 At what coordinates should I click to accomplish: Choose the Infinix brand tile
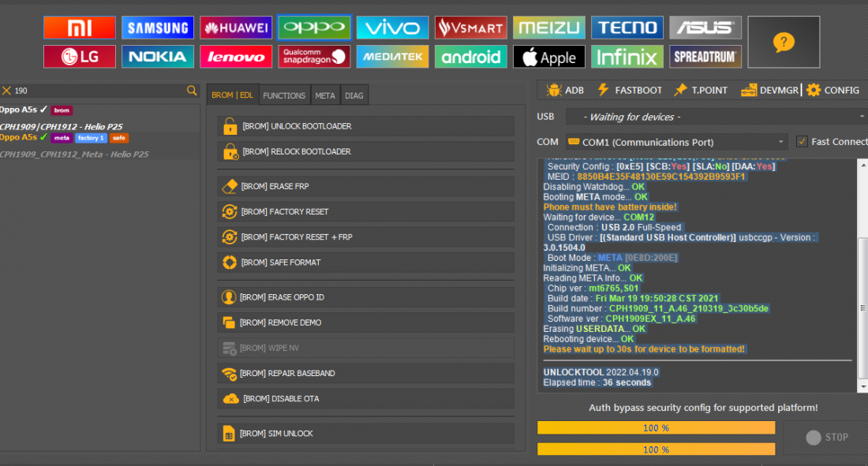pos(627,57)
